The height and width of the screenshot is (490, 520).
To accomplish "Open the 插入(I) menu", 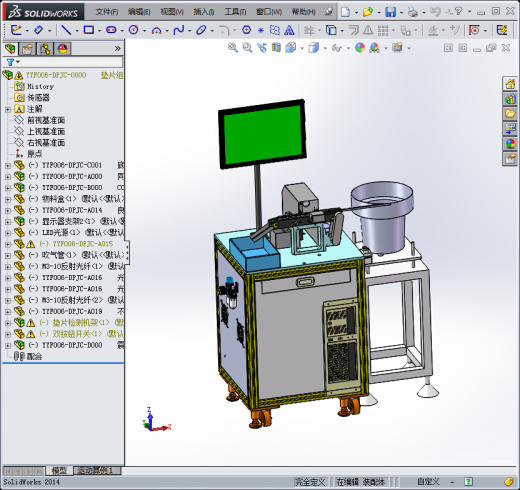I will [x=204, y=12].
